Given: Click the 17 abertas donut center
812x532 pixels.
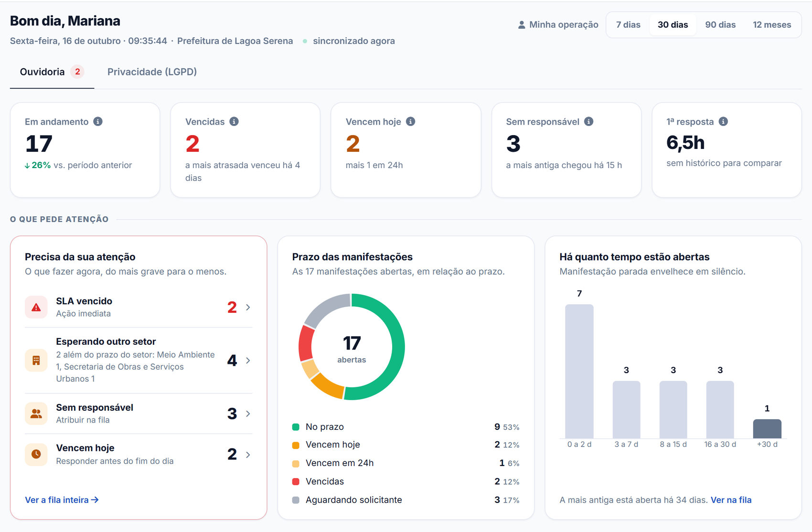Looking at the screenshot, I should click(352, 349).
